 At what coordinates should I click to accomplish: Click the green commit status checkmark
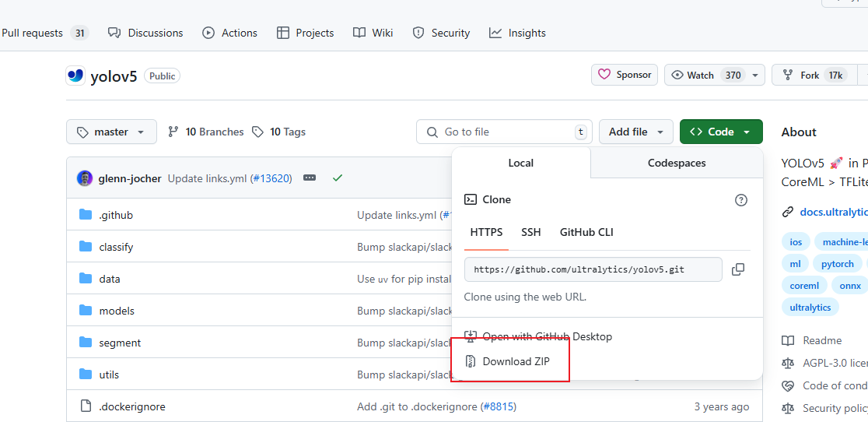(337, 178)
